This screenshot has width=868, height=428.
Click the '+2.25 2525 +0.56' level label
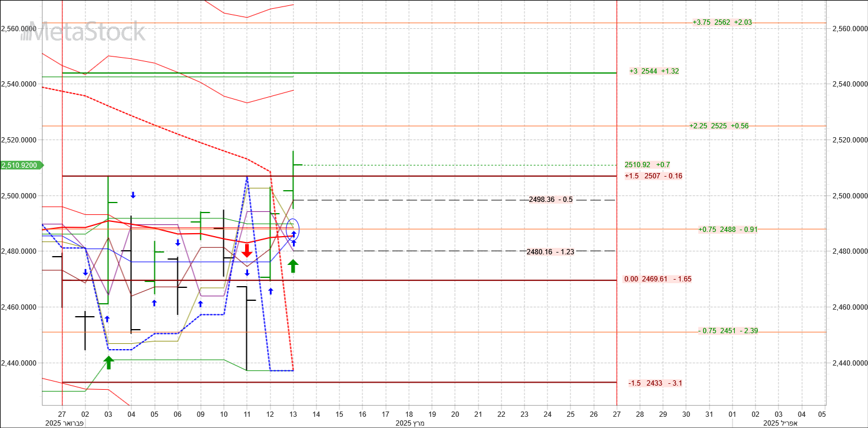point(719,126)
